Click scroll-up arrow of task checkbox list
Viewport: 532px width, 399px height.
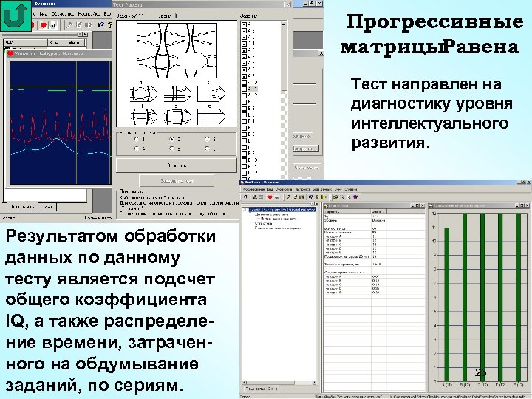coord(284,24)
